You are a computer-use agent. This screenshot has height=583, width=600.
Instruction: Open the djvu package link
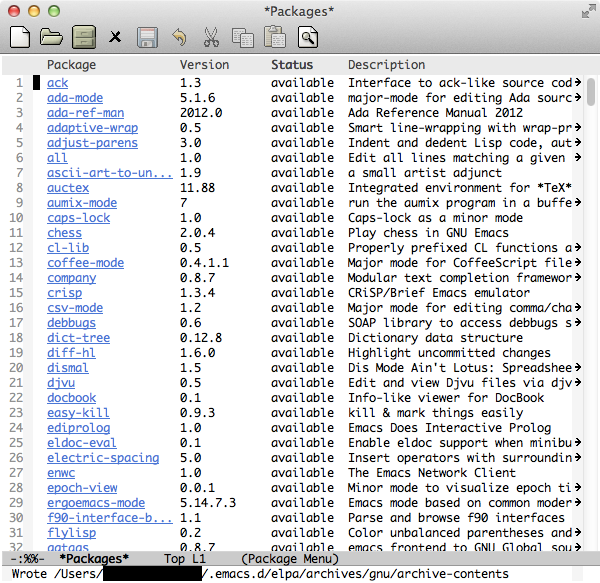pyautogui.click(x=61, y=383)
